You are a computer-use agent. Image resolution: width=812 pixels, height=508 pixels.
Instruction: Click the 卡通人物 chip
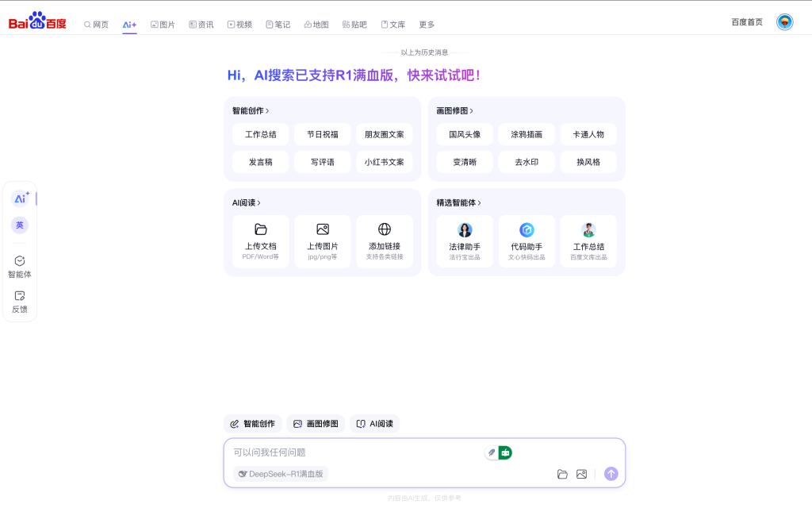588,134
